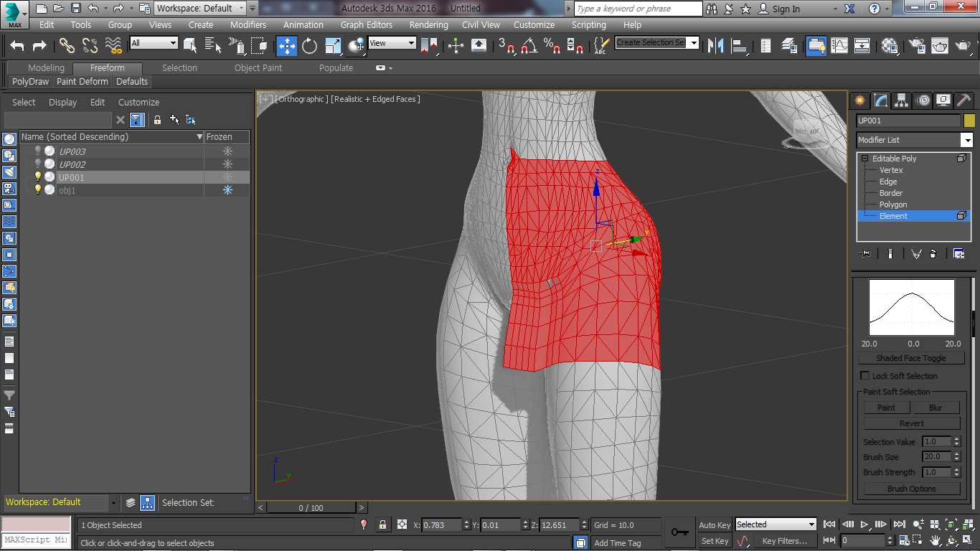980x551 pixels.
Task: Click the Select and Link chain icon
Action: (x=67, y=46)
